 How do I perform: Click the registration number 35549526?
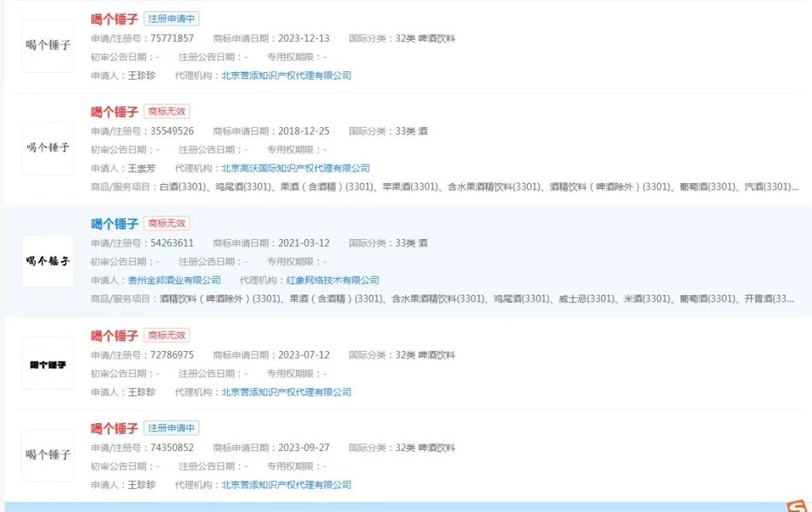172,131
